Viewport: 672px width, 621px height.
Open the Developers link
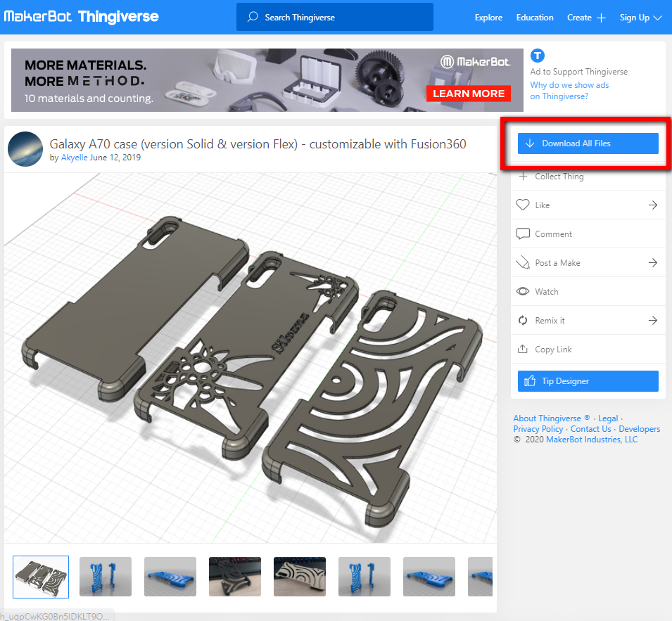coord(640,429)
